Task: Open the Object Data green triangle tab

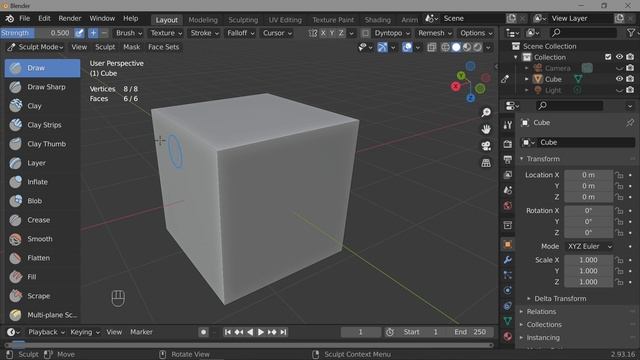Action: (x=508, y=321)
